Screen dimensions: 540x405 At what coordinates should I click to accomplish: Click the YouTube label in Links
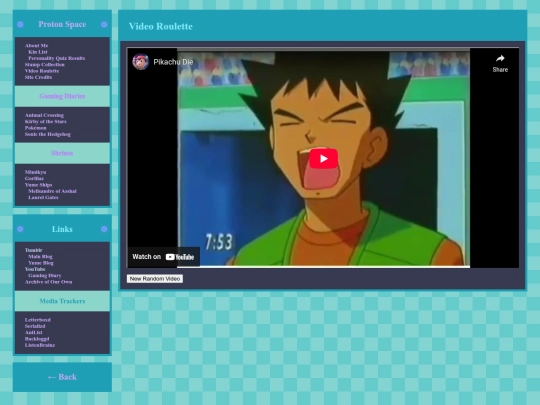click(35, 269)
